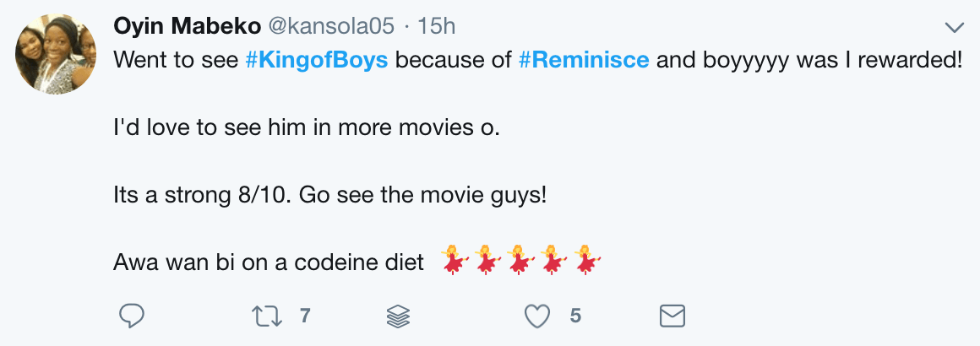Click the first dancing woman emoji
980x346 pixels.
(455, 259)
